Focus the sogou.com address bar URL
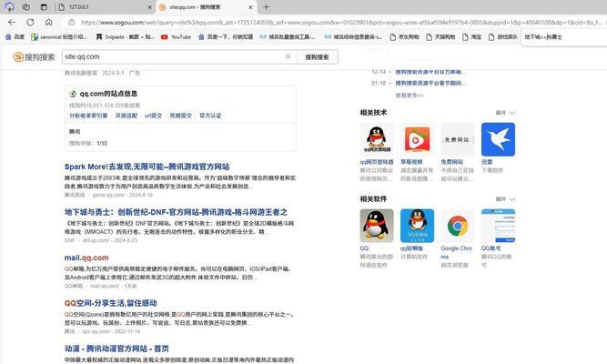Image resolution: width=607 pixels, height=364 pixels. (x=340, y=23)
